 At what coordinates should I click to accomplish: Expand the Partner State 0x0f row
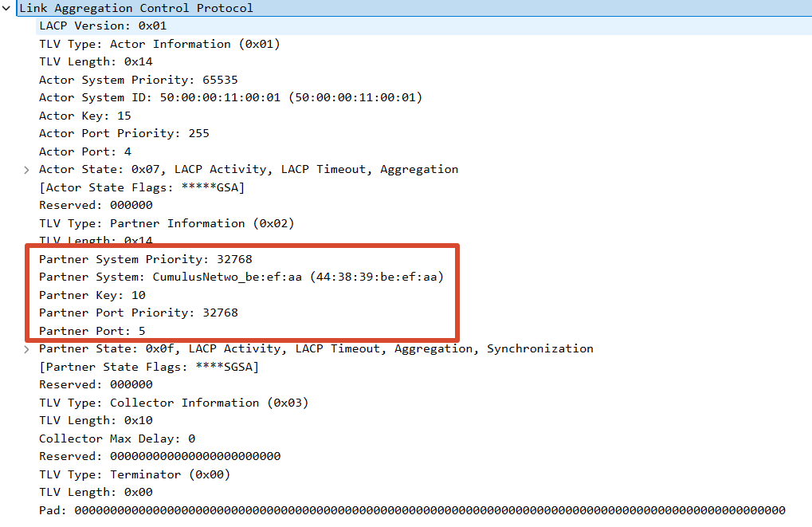26,349
